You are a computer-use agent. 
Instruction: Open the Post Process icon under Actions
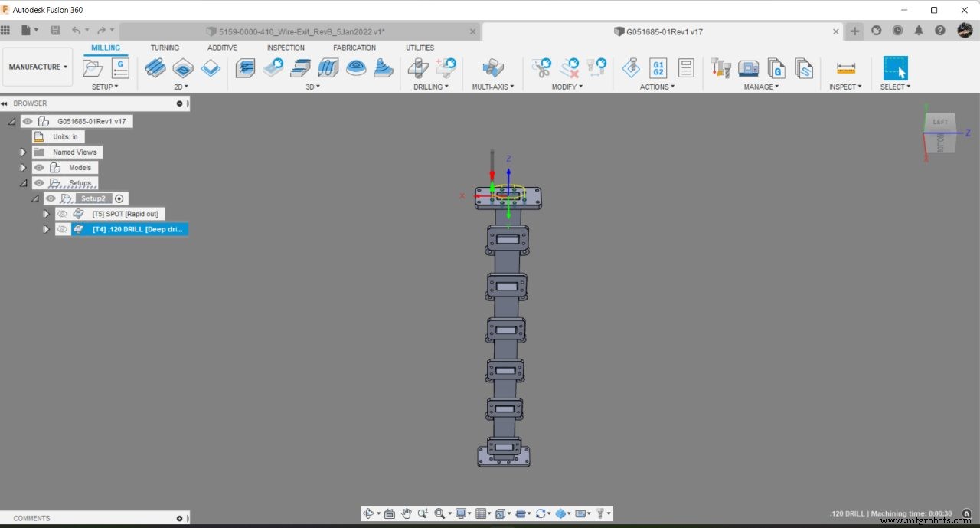tap(631, 68)
